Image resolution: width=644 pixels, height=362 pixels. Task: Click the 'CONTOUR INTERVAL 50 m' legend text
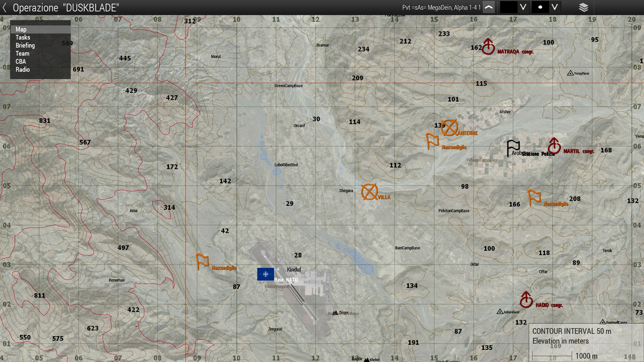coord(572,331)
